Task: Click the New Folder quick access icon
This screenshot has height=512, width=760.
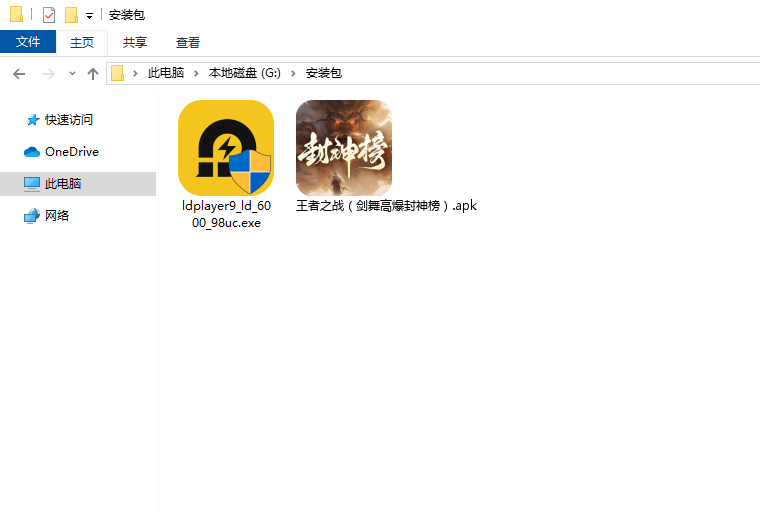Action: tap(71, 15)
